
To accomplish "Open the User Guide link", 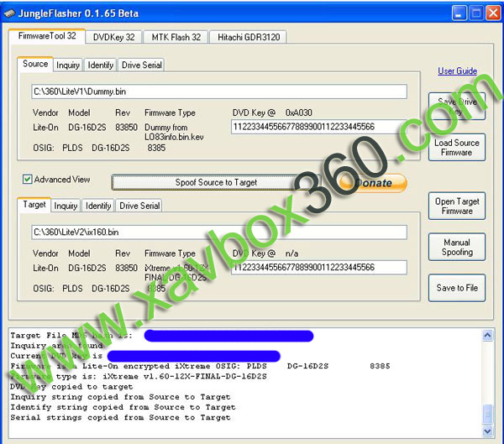I will [458, 71].
